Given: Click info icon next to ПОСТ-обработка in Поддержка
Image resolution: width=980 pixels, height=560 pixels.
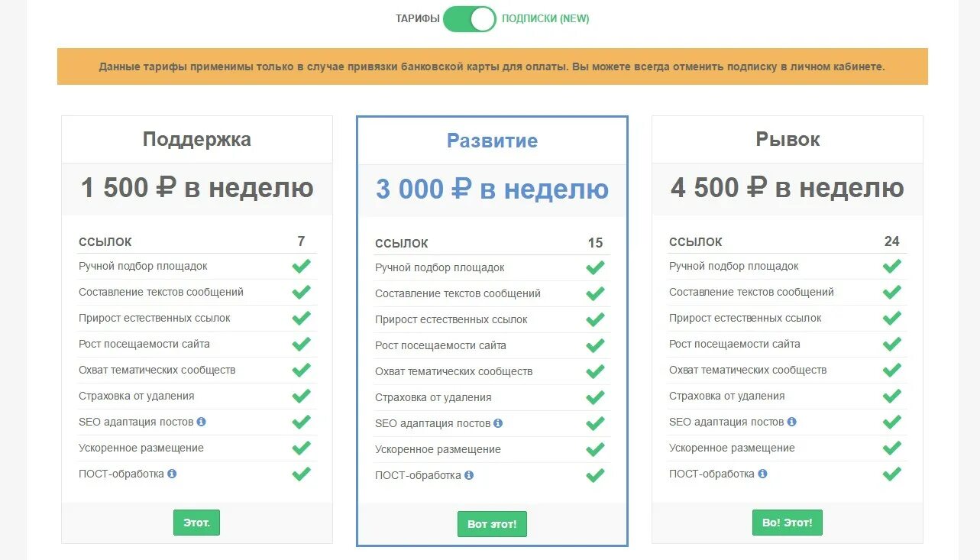Looking at the screenshot, I should tap(172, 474).
